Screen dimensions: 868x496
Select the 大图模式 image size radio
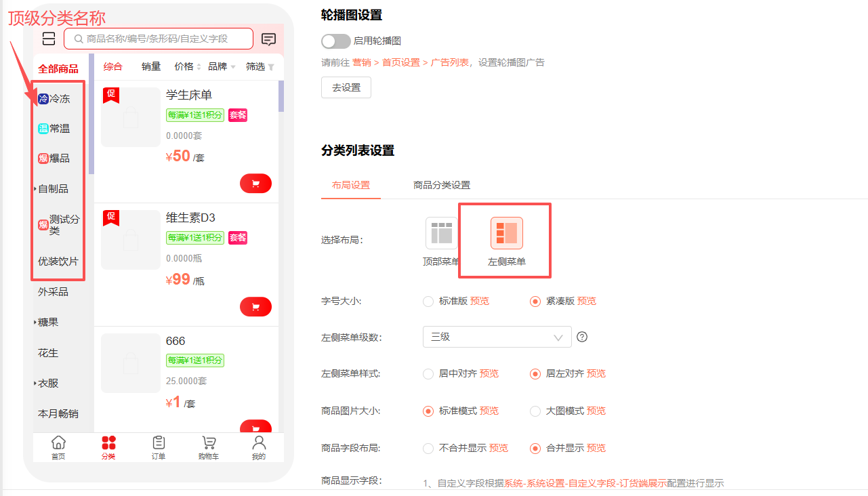(535, 411)
